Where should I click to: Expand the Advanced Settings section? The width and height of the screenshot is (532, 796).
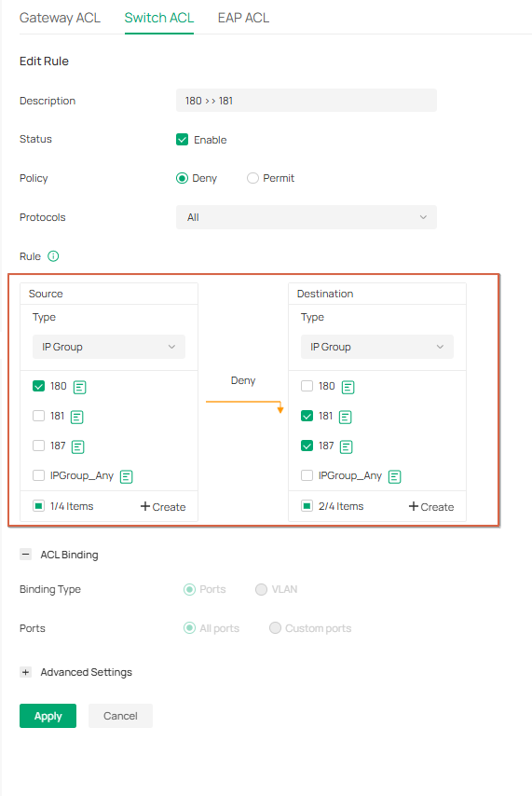(25, 672)
